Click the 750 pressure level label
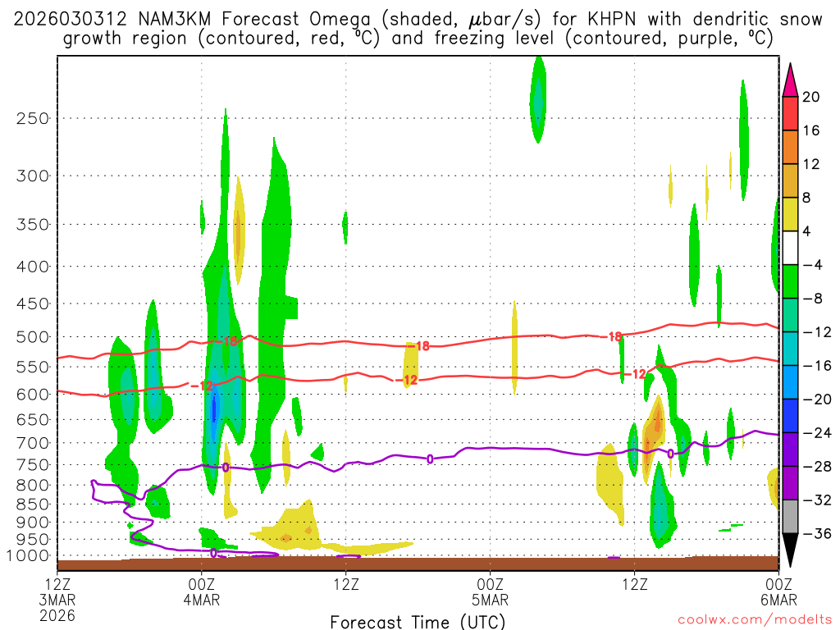The image size is (840, 630). point(33,465)
